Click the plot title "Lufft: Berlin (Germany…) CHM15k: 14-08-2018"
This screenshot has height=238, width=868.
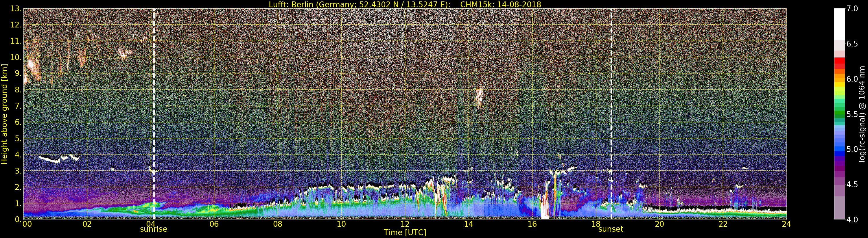click(x=405, y=4)
